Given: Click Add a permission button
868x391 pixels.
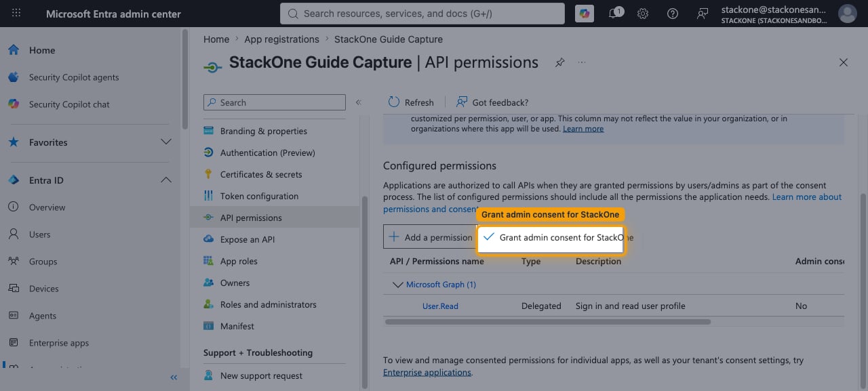Looking at the screenshot, I should click(x=431, y=237).
